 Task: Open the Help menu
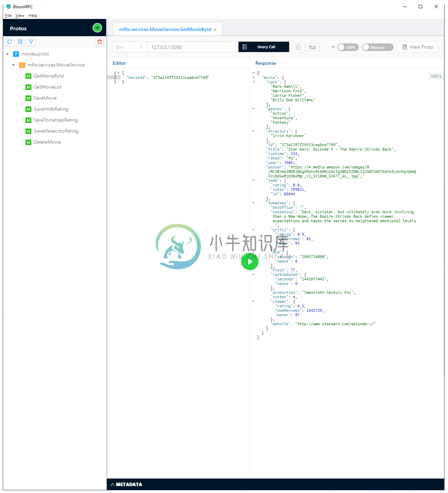point(33,16)
